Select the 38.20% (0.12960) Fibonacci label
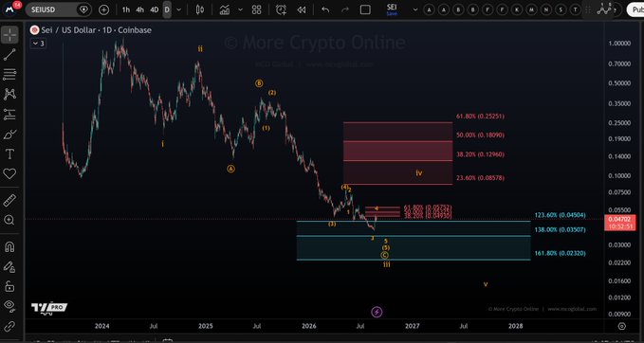The image size is (644, 343). (480, 154)
